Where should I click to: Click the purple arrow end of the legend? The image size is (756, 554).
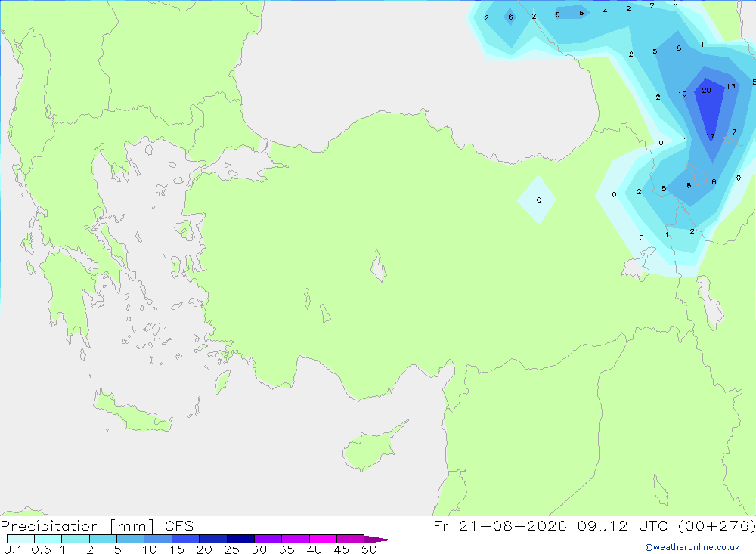pos(378,540)
